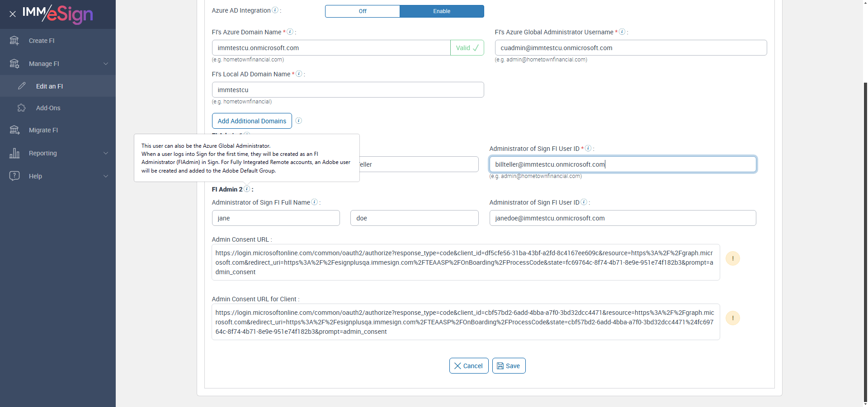The image size is (868, 407).
Task: Click the info icon next to FI's Azure Domain Name
Action: (x=290, y=32)
